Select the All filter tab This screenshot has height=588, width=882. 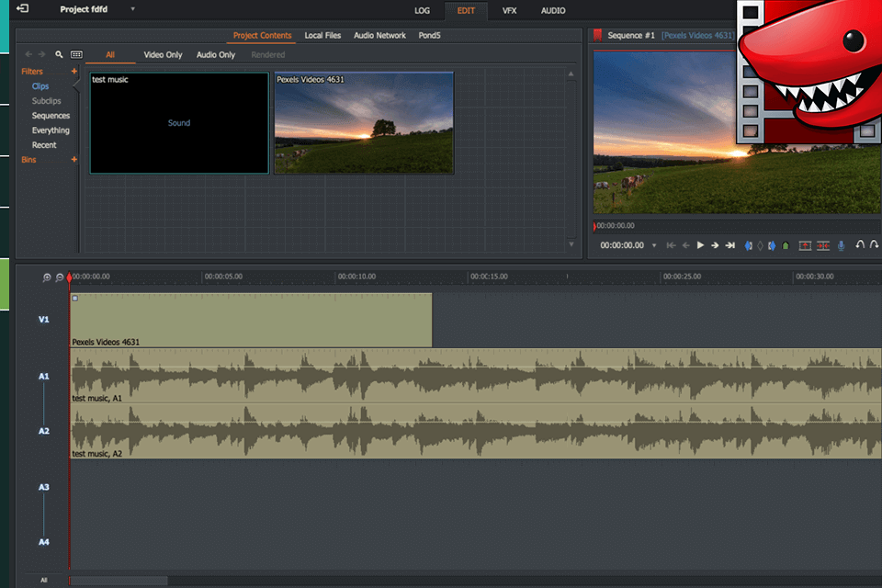click(x=110, y=54)
